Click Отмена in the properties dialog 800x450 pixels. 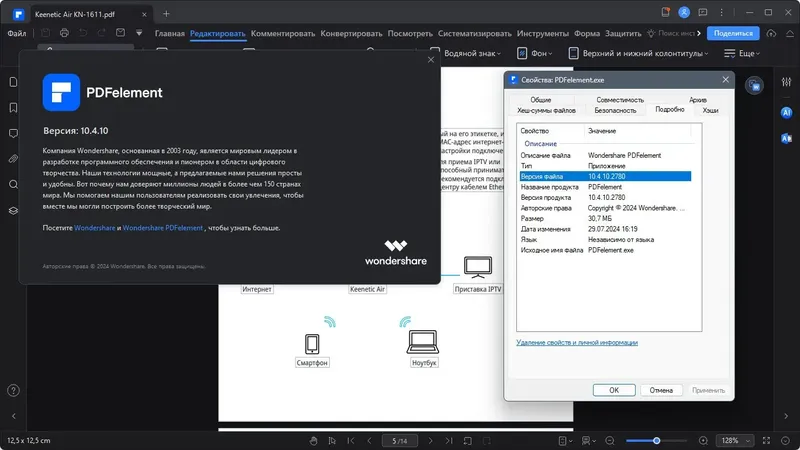pyautogui.click(x=661, y=390)
